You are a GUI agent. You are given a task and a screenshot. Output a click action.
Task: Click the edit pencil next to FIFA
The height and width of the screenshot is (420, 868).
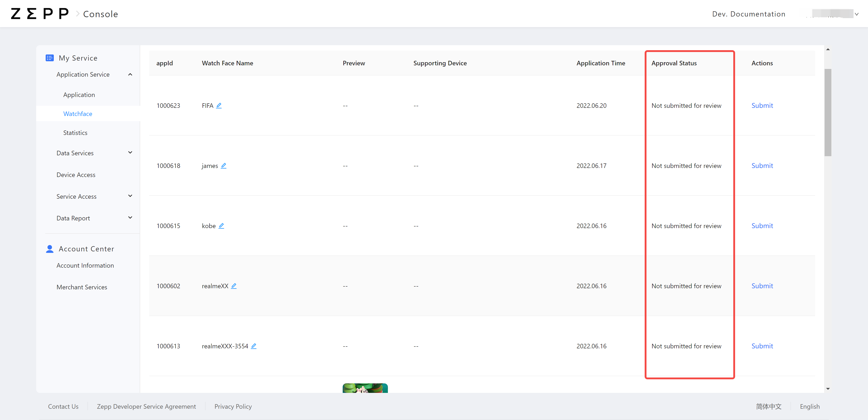(219, 106)
